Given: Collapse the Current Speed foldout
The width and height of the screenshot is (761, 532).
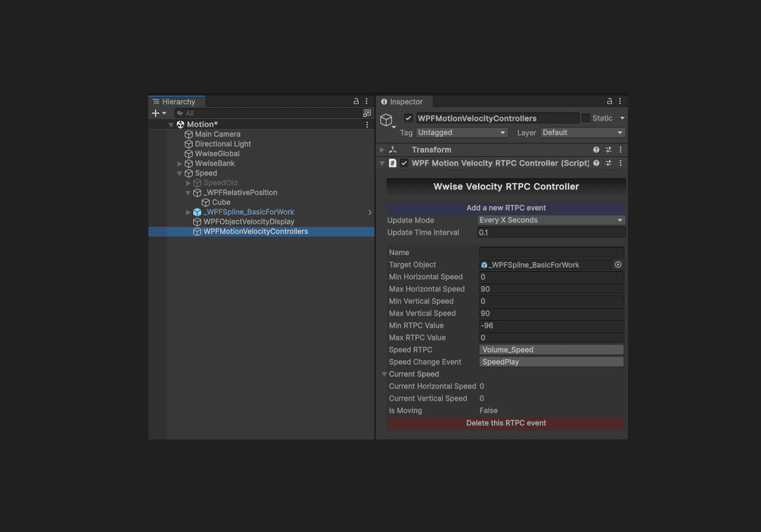Looking at the screenshot, I should (x=384, y=374).
